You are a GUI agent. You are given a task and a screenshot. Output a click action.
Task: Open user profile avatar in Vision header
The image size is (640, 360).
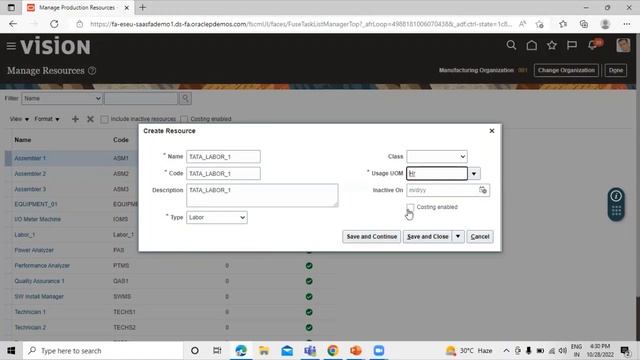(x=623, y=45)
